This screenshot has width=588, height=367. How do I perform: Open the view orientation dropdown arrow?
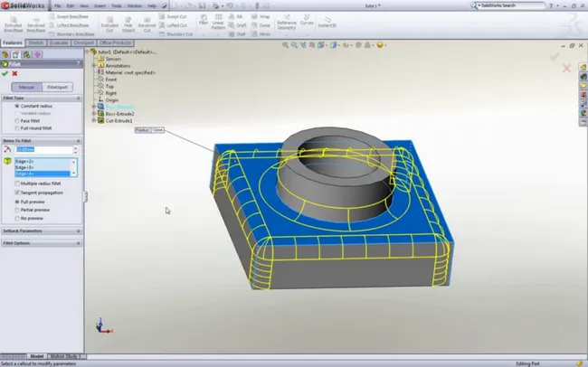coord(327,45)
